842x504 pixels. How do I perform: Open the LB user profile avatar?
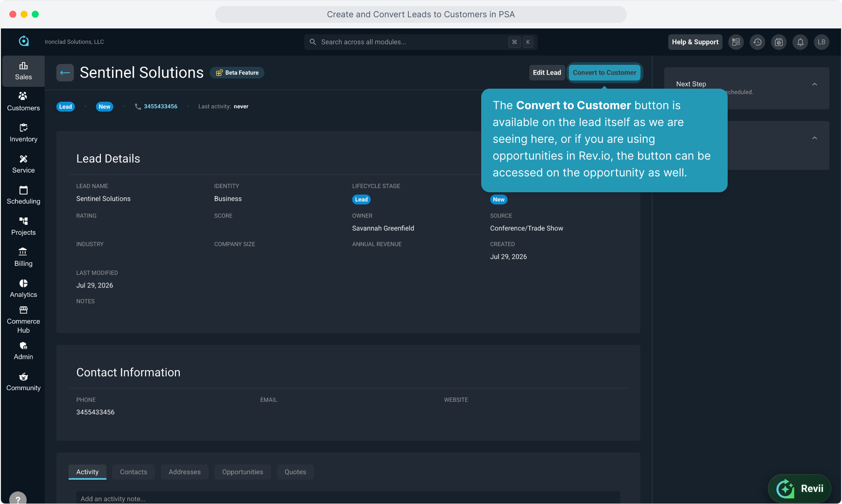click(x=822, y=42)
